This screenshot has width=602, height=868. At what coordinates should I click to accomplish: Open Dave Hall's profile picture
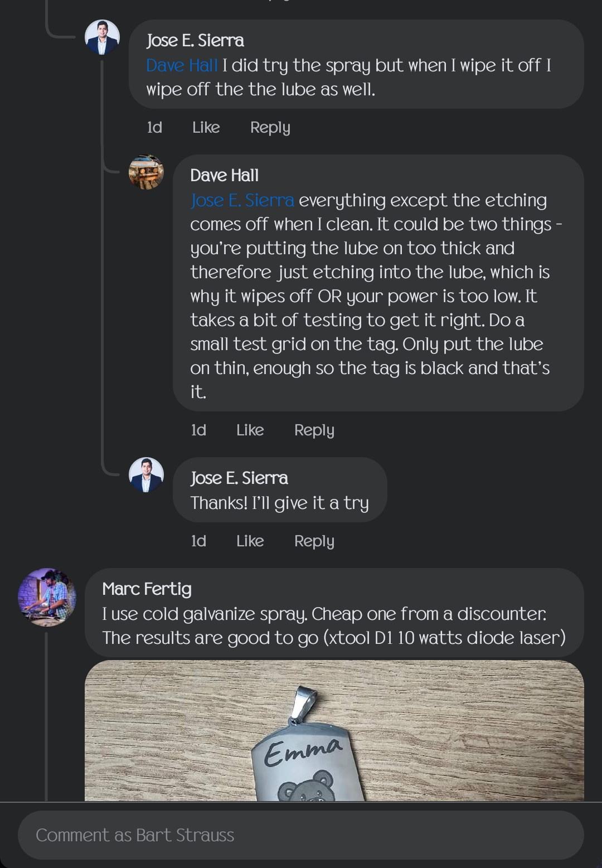146,172
